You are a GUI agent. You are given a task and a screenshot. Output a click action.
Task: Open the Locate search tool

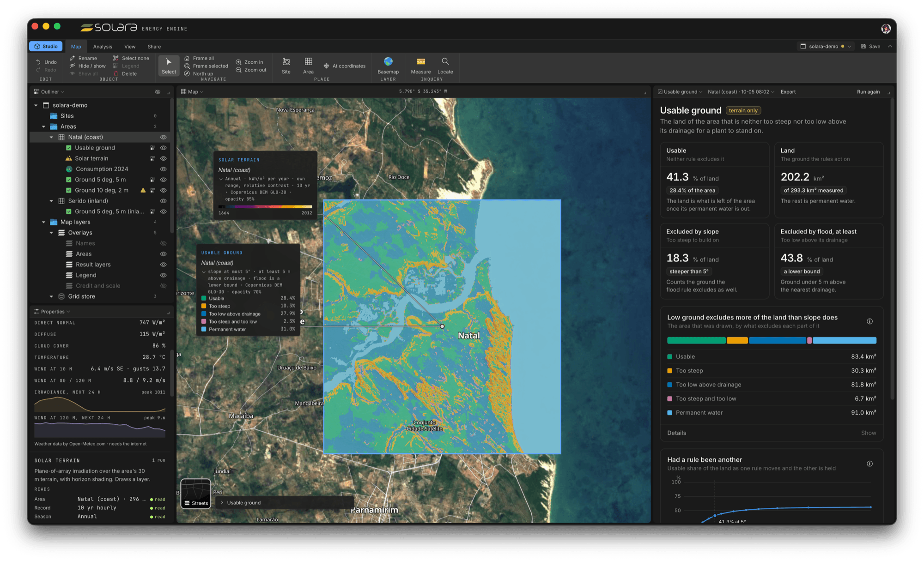point(445,66)
